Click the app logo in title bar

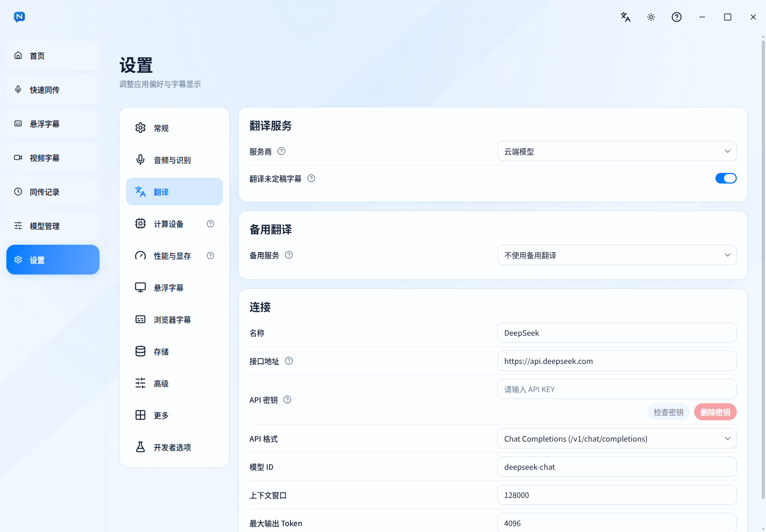click(19, 17)
